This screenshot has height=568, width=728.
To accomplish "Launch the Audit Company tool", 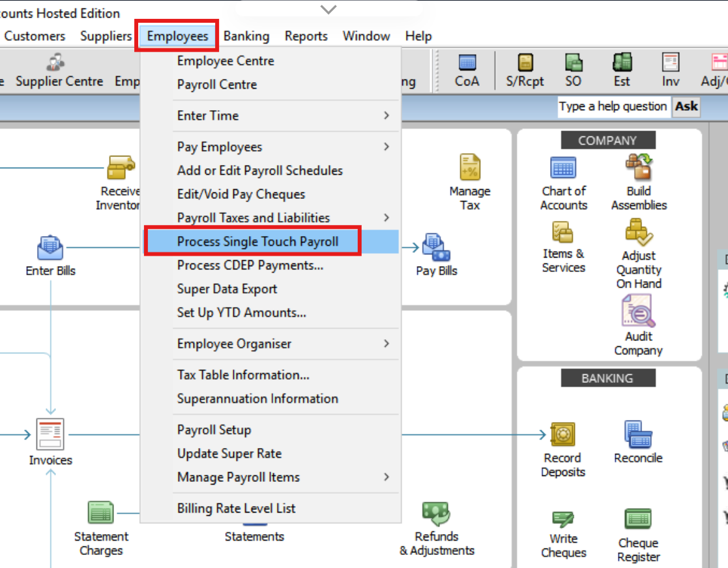I will (x=639, y=311).
